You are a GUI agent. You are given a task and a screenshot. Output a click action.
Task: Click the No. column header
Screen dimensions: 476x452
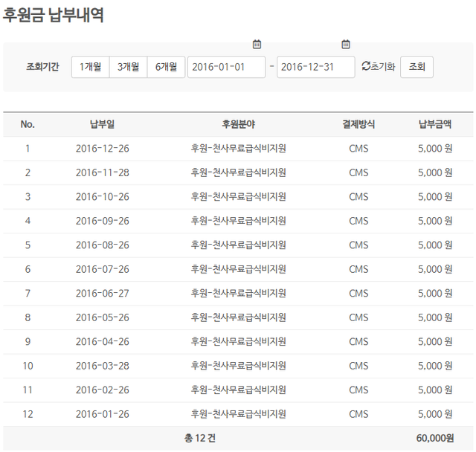(28, 125)
